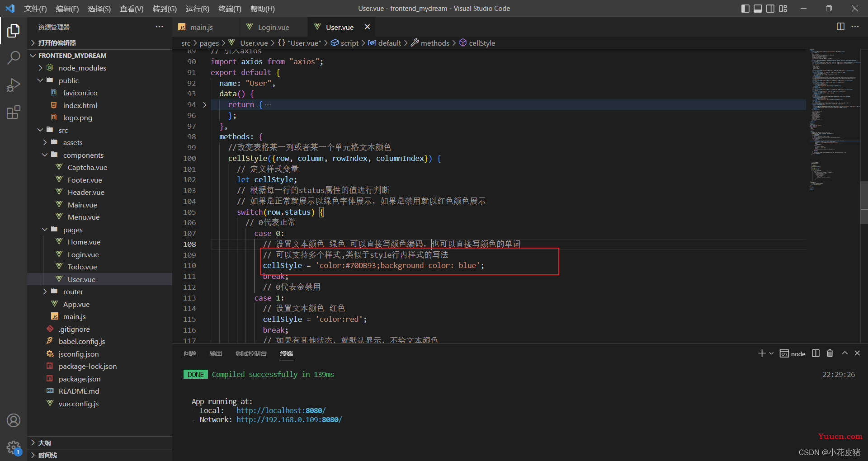Screen dimensions: 868x461
Task: Expand the assets folder
Action: pos(99,142)
